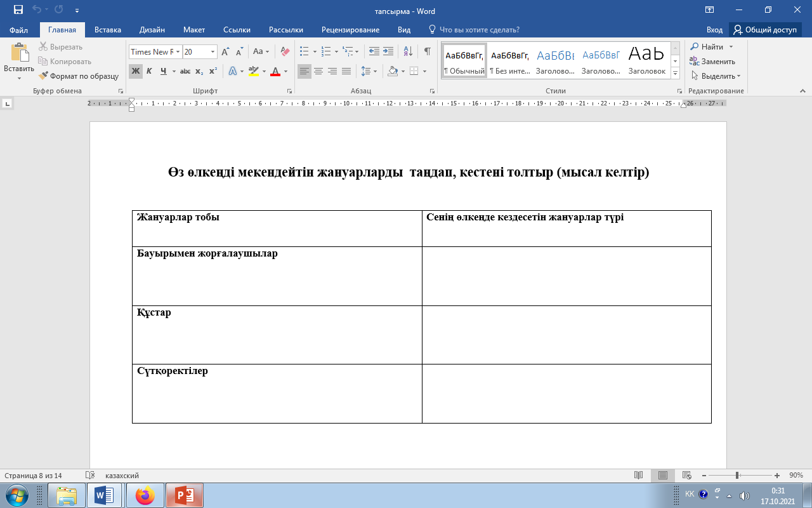This screenshot has height=508, width=812.
Task: Expand the styles gallery more arrow
Action: pyautogui.click(x=676, y=73)
